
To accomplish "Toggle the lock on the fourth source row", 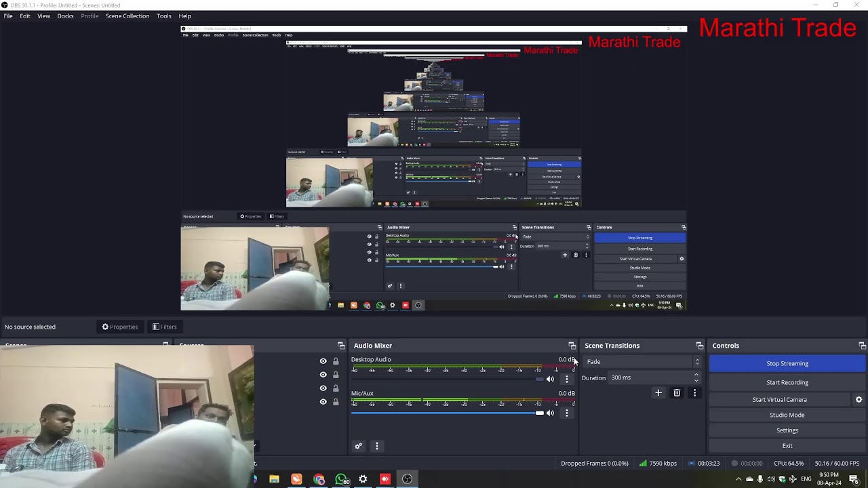I will 336,402.
